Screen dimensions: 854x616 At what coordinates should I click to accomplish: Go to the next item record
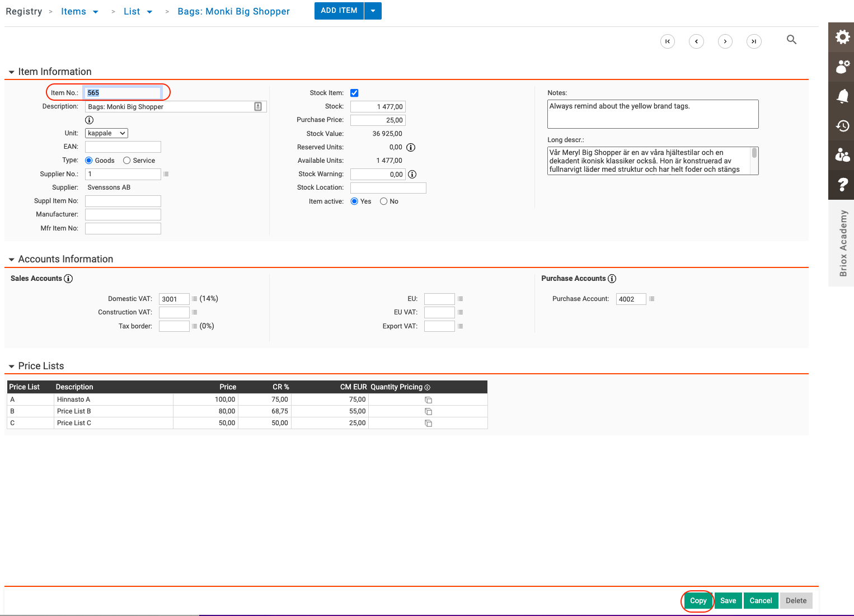725,41
